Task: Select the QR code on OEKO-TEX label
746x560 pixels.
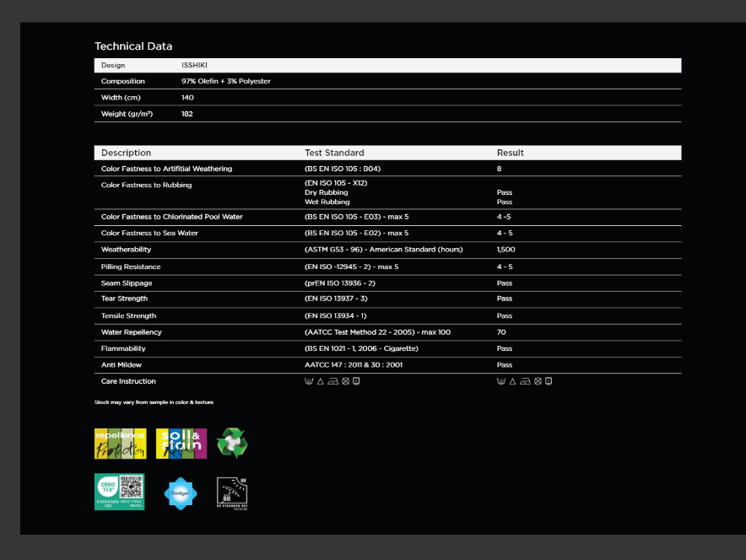Action: [x=132, y=487]
